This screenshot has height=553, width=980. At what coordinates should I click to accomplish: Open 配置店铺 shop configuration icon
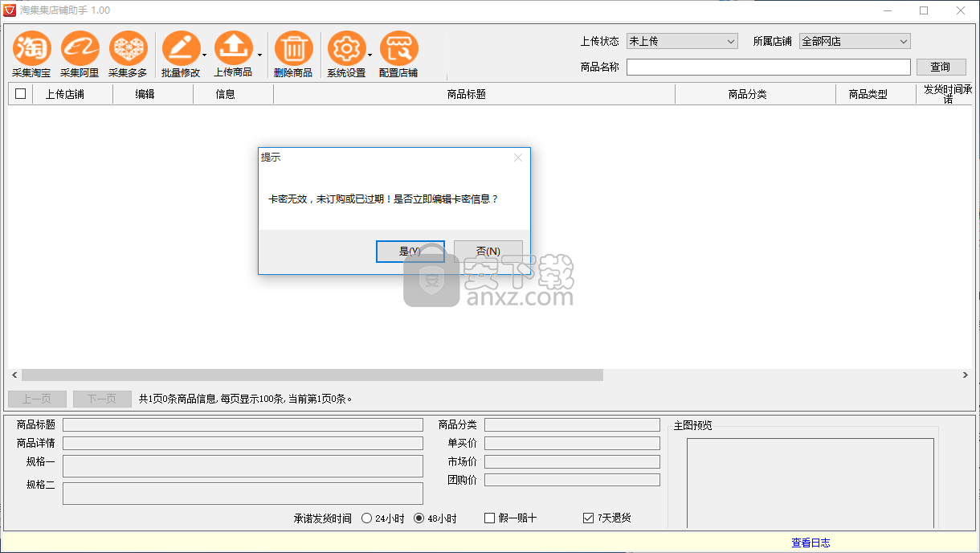click(398, 49)
